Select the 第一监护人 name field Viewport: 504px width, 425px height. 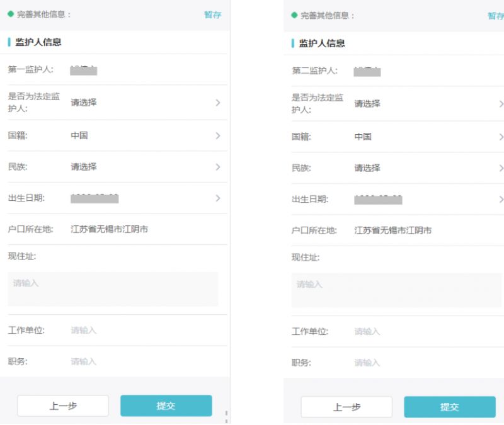point(84,71)
